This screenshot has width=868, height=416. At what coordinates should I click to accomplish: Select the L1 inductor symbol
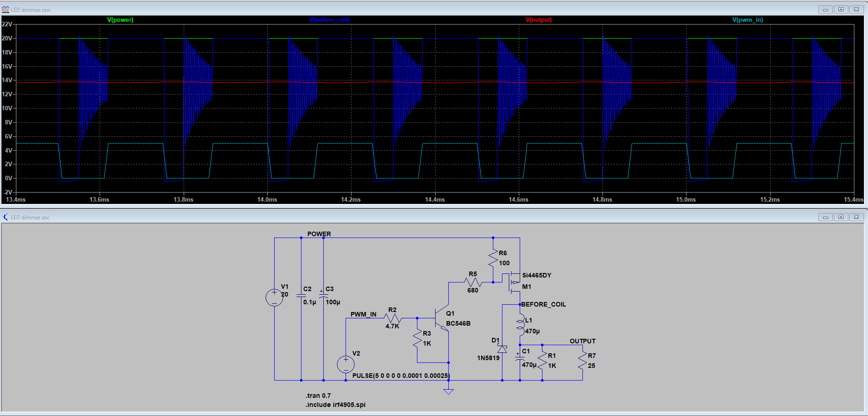(520, 324)
